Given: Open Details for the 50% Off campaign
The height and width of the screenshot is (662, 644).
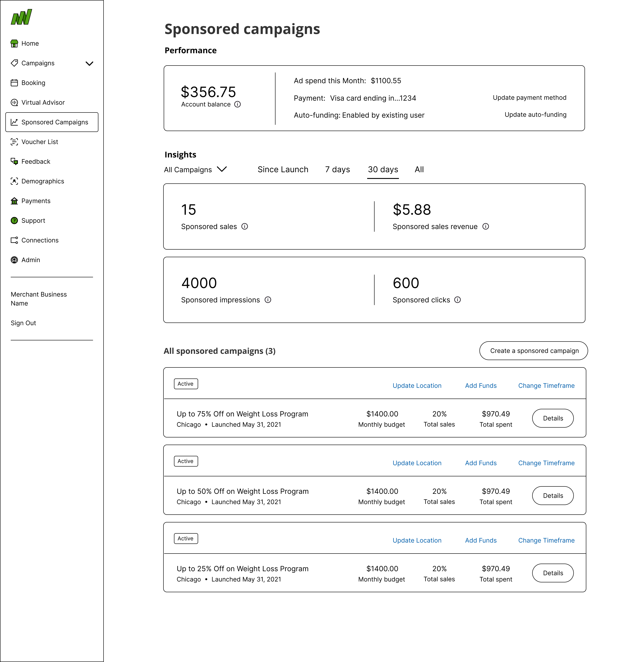Looking at the screenshot, I should point(553,496).
